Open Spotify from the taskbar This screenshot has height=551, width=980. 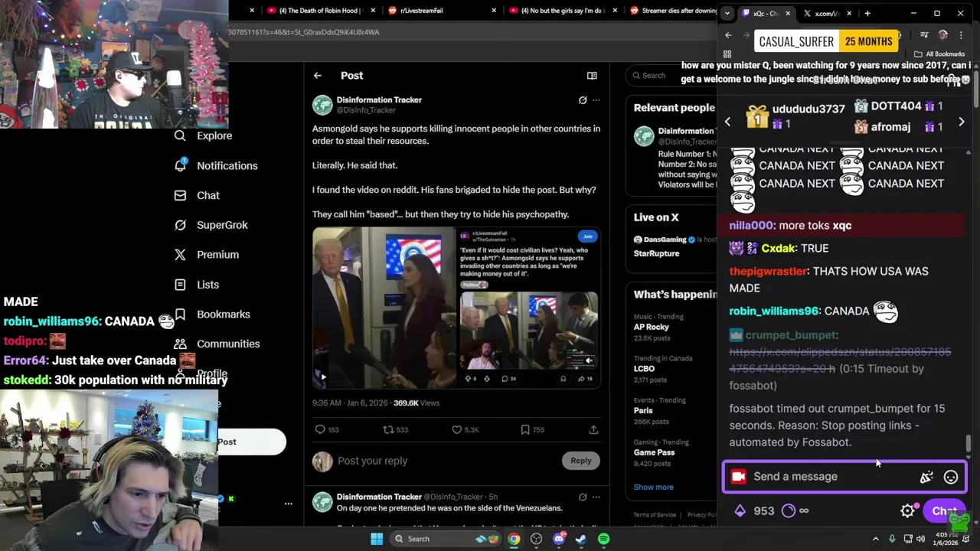click(x=604, y=539)
